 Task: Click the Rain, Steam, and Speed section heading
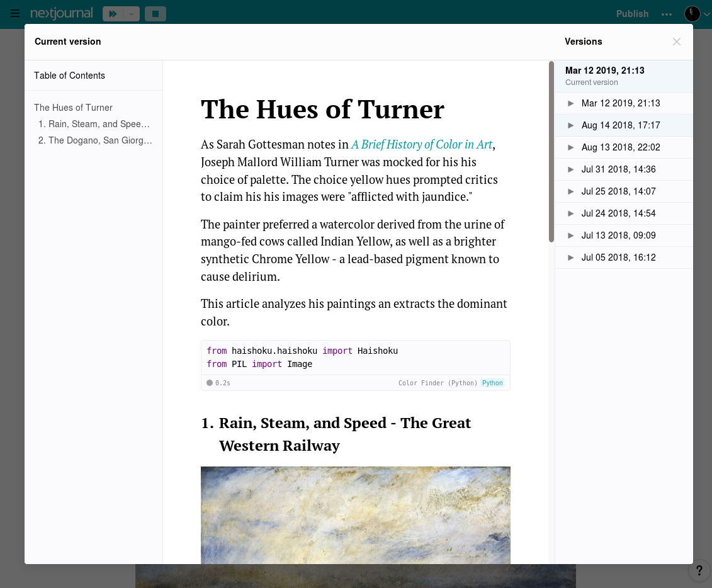click(336, 434)
